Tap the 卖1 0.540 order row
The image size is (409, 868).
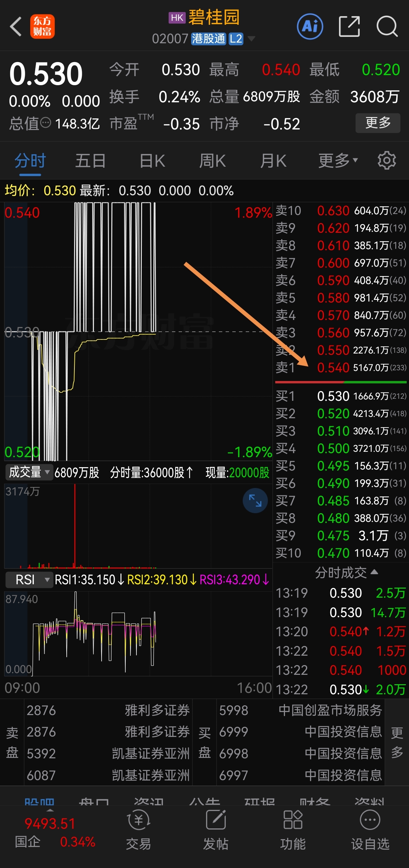[x=341, y=368]
